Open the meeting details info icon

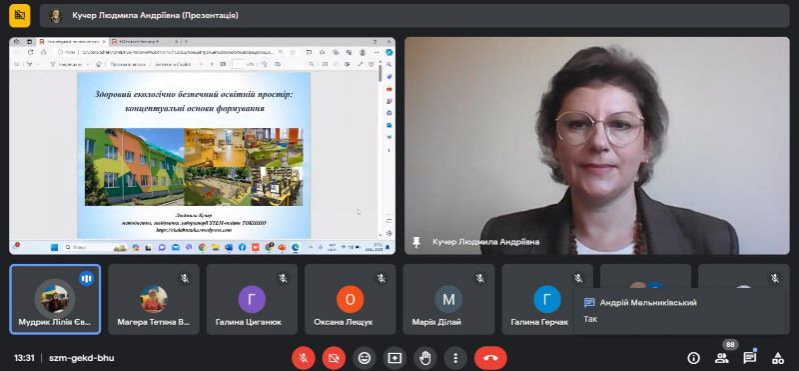[694, 358]
